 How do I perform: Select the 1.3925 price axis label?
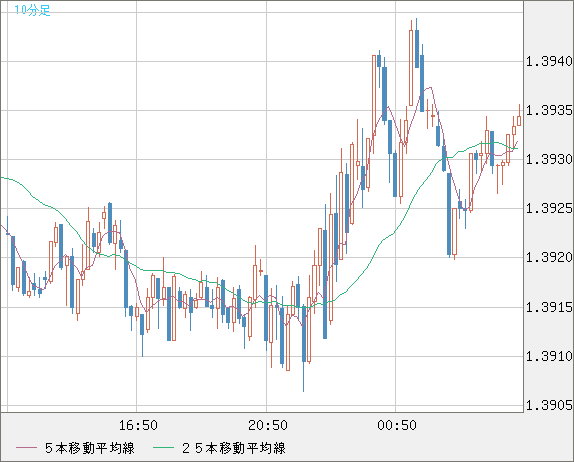point(549,208)
